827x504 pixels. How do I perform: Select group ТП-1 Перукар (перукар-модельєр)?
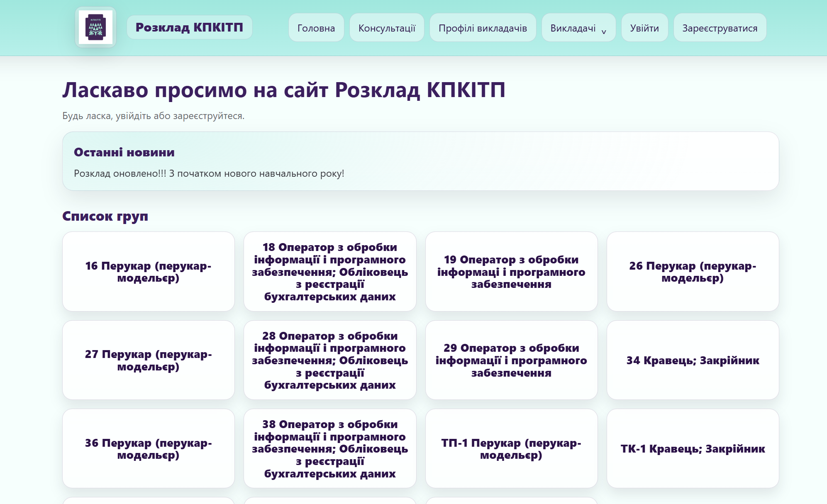pyautogui.click(x=511, y=448)
